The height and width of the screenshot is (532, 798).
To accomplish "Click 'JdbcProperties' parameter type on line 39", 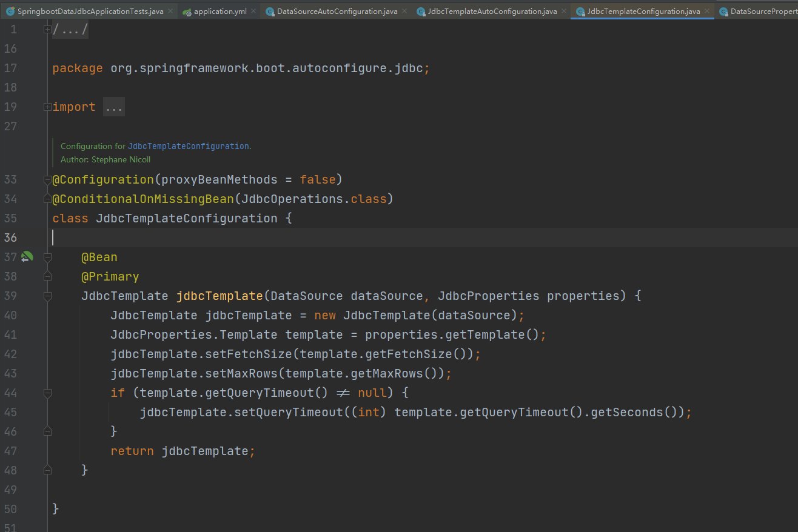I will (x=489, y=296).
